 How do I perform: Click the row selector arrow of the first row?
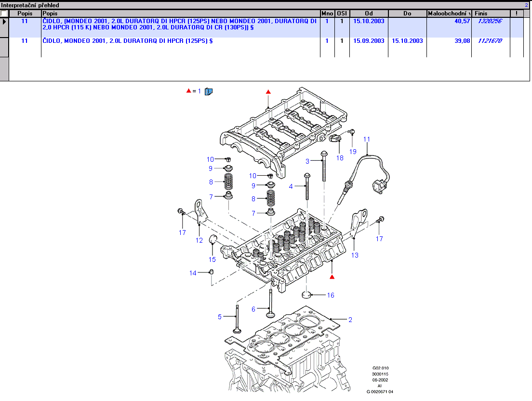4,22
